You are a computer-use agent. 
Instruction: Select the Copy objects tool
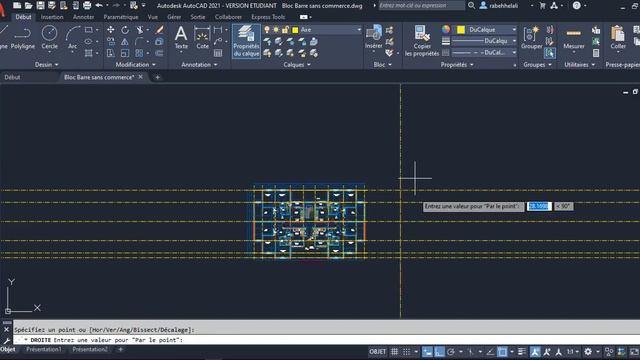[111, 42]
